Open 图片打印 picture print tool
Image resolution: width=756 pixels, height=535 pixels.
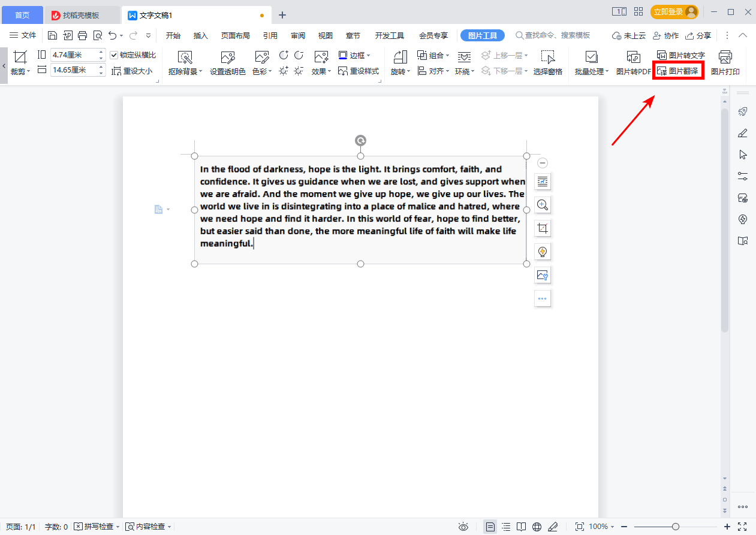725,63
